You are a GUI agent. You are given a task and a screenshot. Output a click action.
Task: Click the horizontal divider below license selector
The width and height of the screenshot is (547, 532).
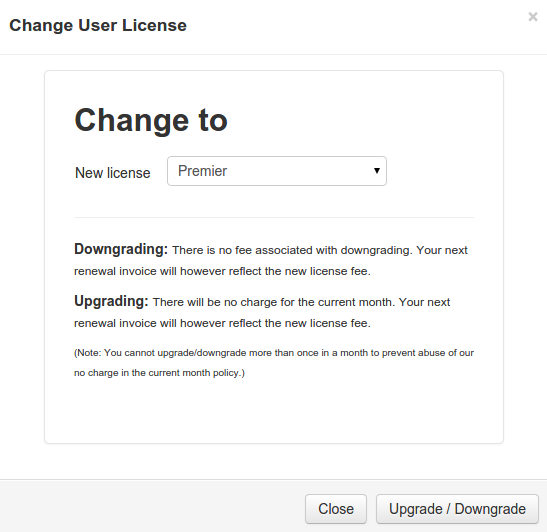(x=274, y=217)
